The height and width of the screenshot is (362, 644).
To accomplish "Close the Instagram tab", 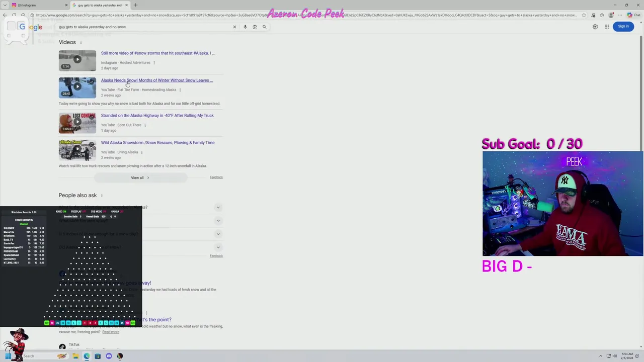I will tap(66, 5).
